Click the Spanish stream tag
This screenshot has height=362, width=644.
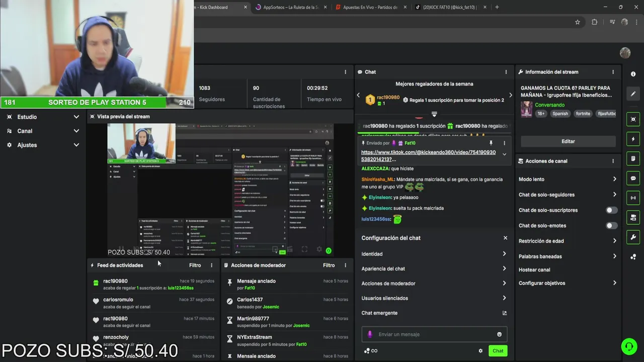point(560,114)
